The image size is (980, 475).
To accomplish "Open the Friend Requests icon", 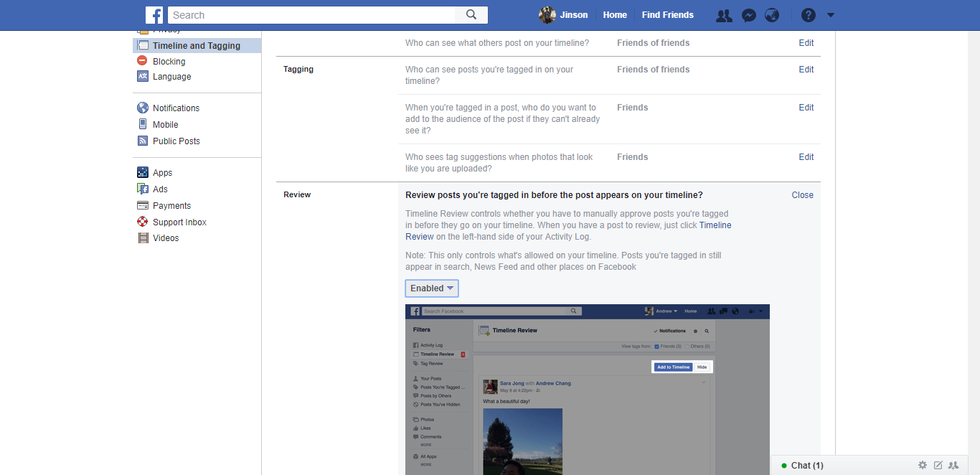I will [724, 15].
